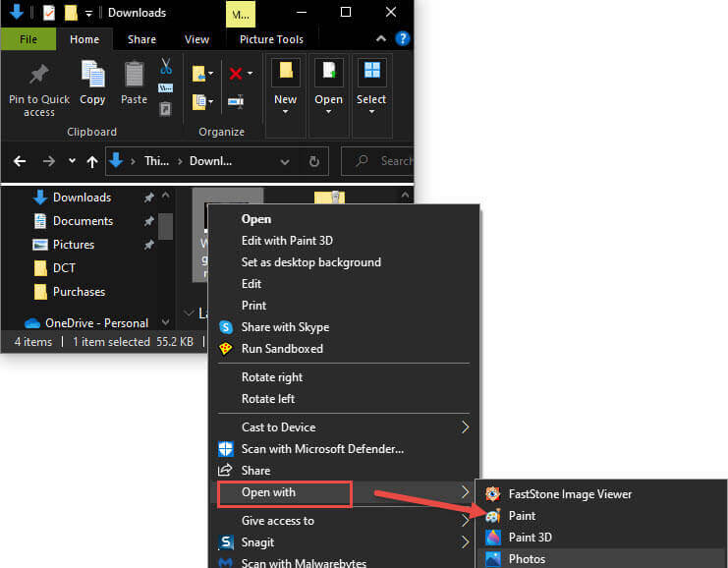
Task: Open the customize Quick Access Toolbar dropdown
Action: 88,14
